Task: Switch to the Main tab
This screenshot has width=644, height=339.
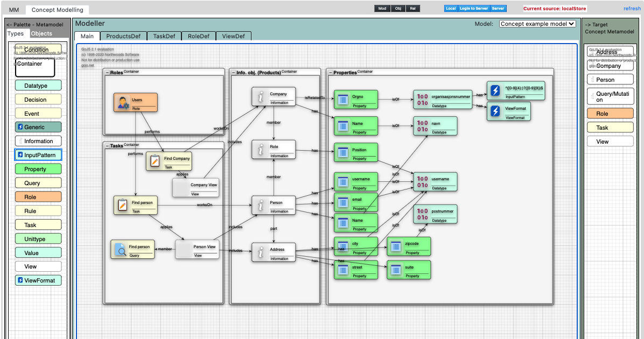Action: 87,36
